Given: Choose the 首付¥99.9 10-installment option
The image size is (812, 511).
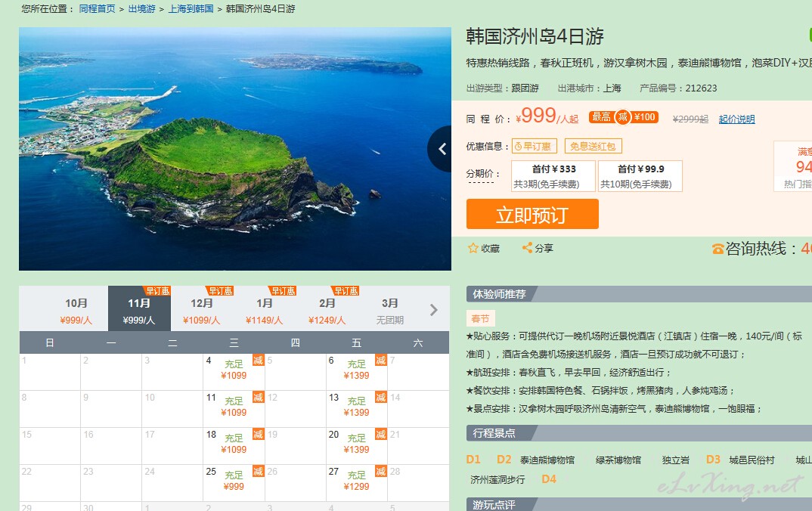Looking at the screenshot, I should click(x=640, y=176).
